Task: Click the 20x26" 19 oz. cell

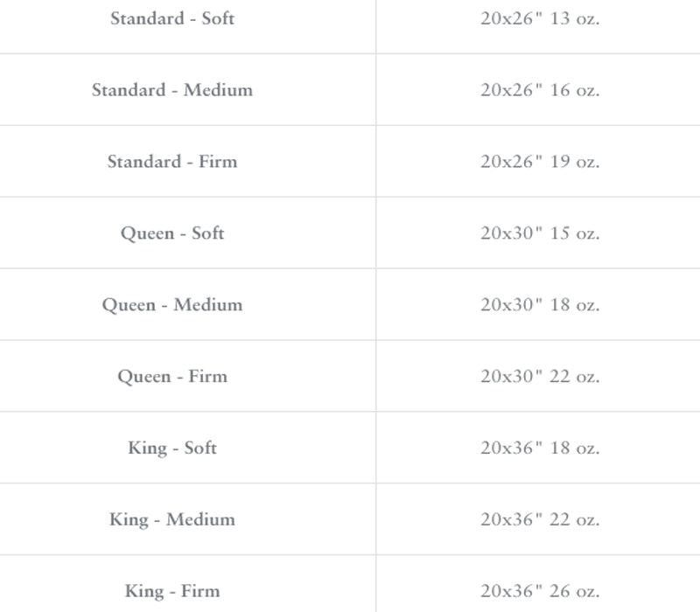Action: point(539,162)
